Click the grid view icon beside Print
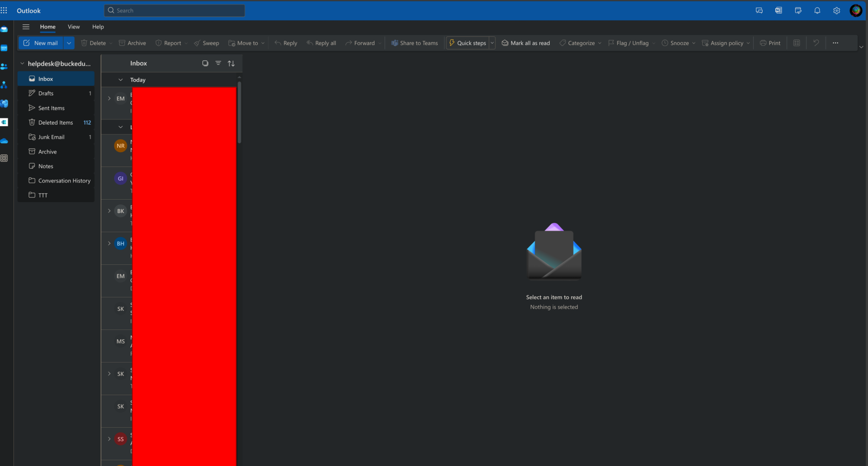 coord(797,43)
